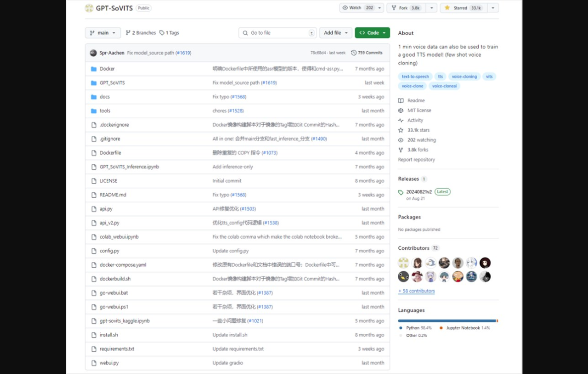The image size is (588, 374).
Task: Expand the Fork options arrow
Action: [432, 8]
